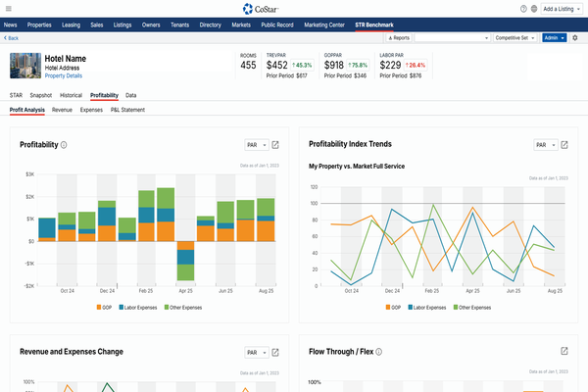
Task: Toggle GOP series in Profitability legend
Action: click(105, 308)
